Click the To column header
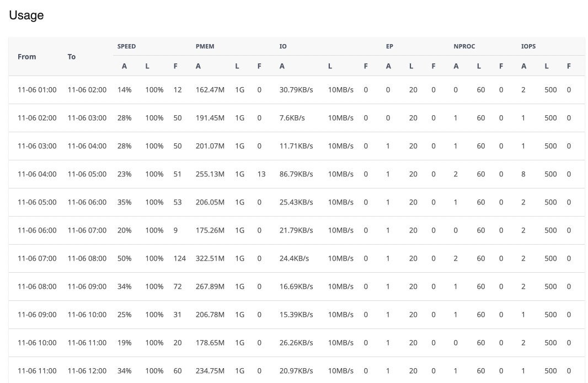The width and height of the screenshot is (588, 383). pyautogui.click(x=72, y=57)
